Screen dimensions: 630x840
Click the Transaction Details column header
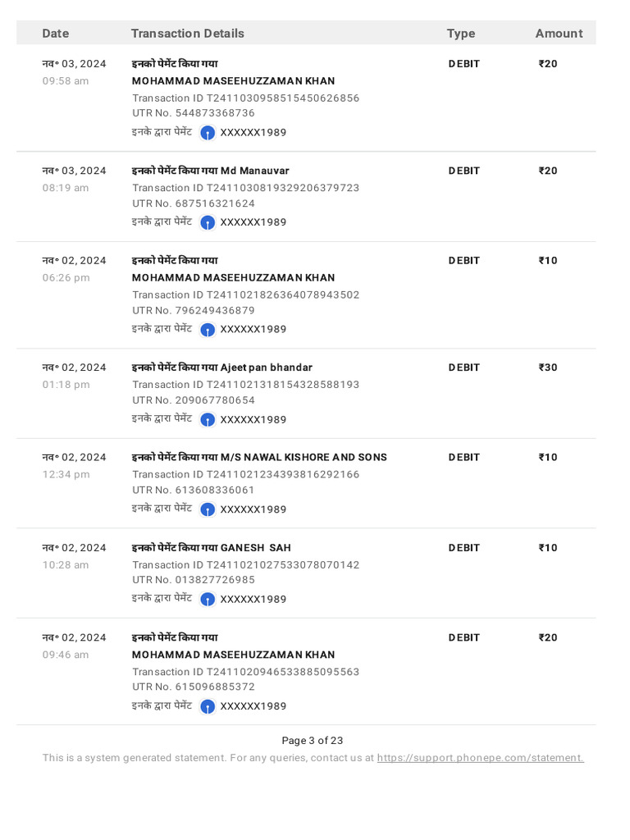(187, 34)
